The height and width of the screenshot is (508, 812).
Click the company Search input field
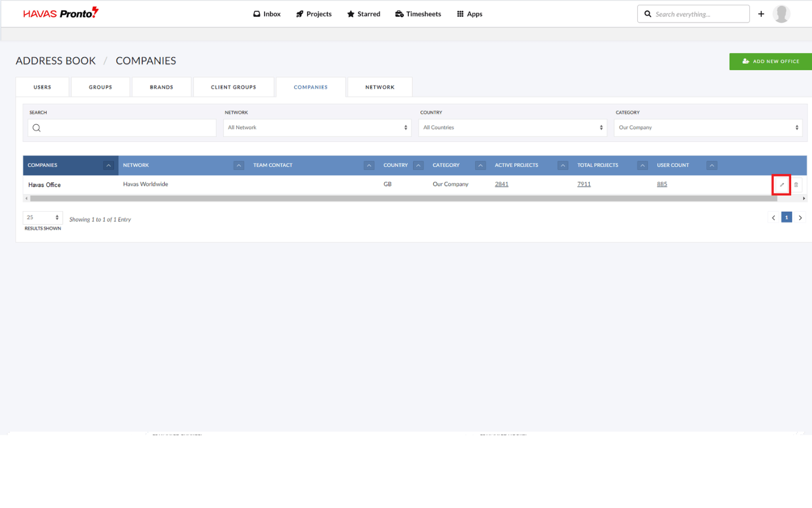pos(122,128)
